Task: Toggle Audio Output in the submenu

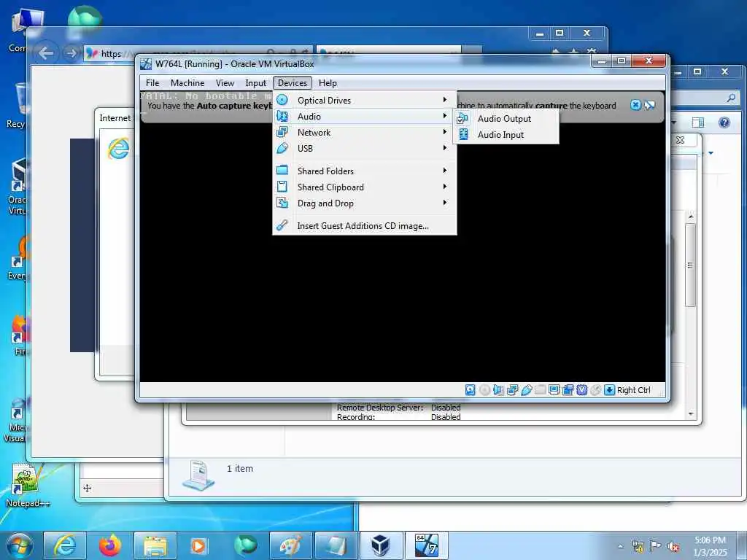Action: click(506, 119)
